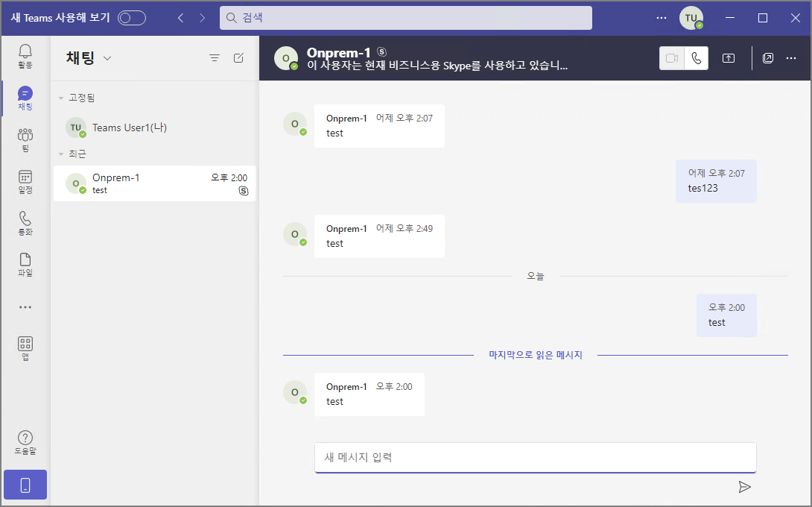Expand the 채팅 header dropdown chevron
The image size is (812, 507).
coord(107,58)
